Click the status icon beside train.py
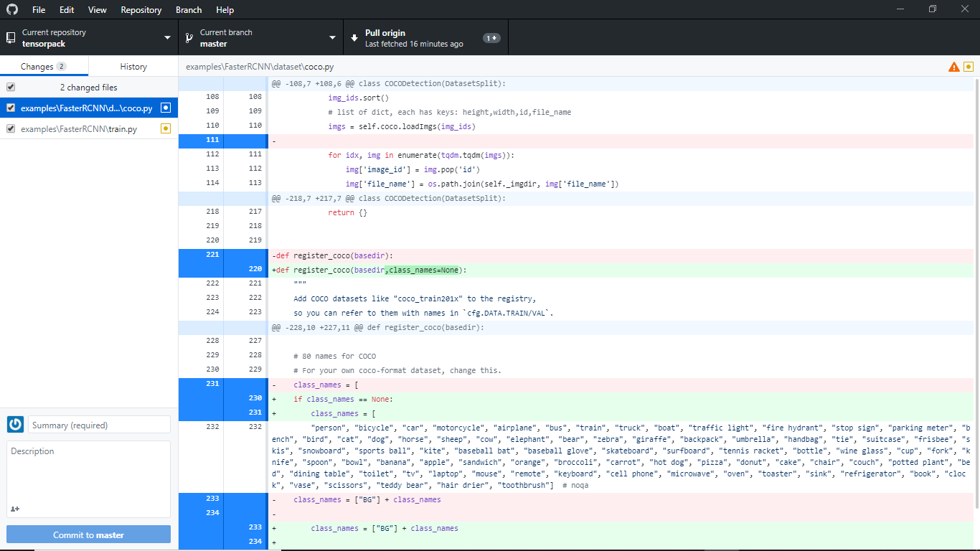Screen dimensions: 980x551 click(x=166, y=128)
